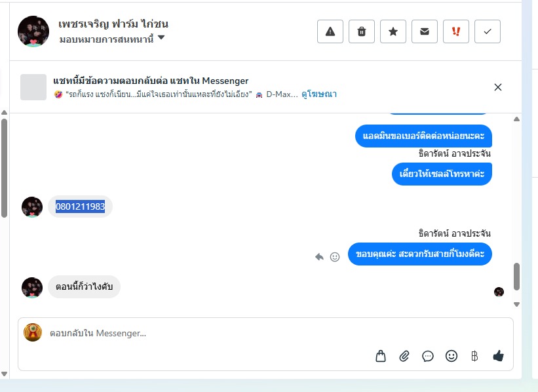Click the bubble แอดมินขอเบอร์ติดต่อหน่อยนะคะ
The height and width of the screenshot is (392, 538).
point(423,136)
